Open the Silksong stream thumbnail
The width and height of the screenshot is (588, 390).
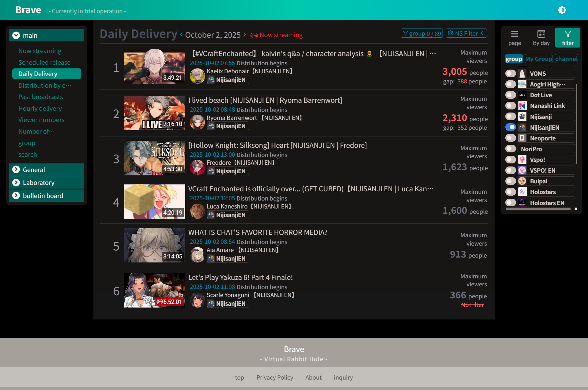pos(154,158)
